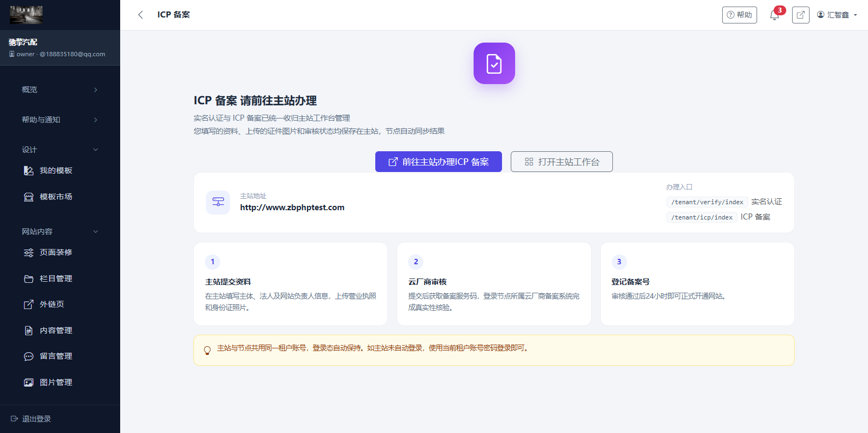Viewport: 868px width, 433px height.
Task: Open the notification bell with 3 badge
Action: click(x=775, y=15)
